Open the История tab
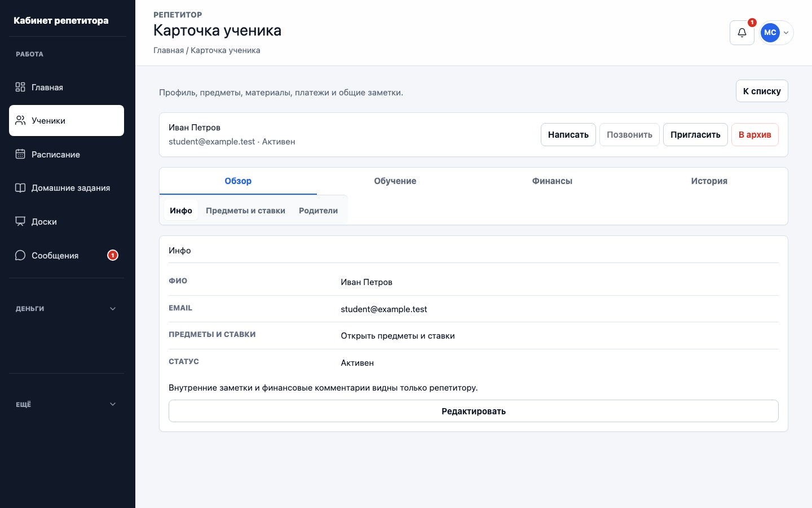This screenshot has width=812, height=508. [x=709, y=181]
